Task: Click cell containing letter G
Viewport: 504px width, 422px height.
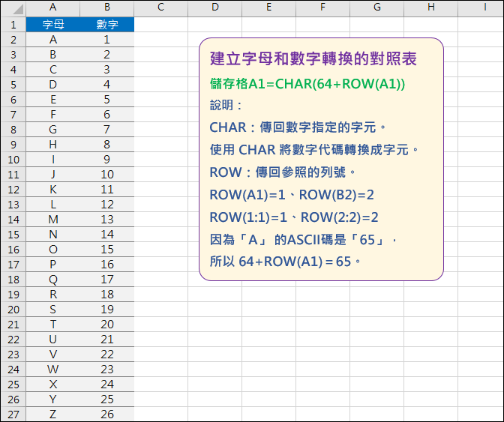Action: [x=53, y=130]
